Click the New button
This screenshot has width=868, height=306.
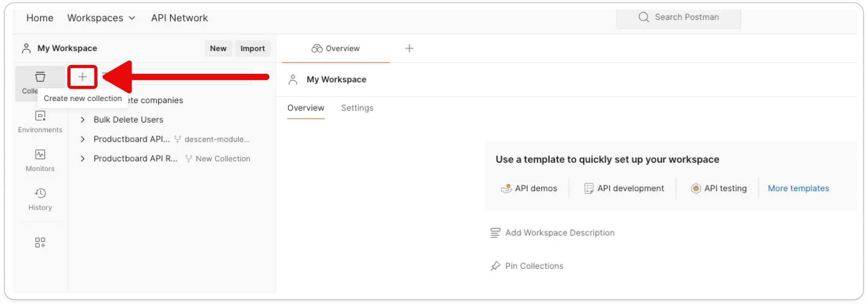click(x=218, y=48)
